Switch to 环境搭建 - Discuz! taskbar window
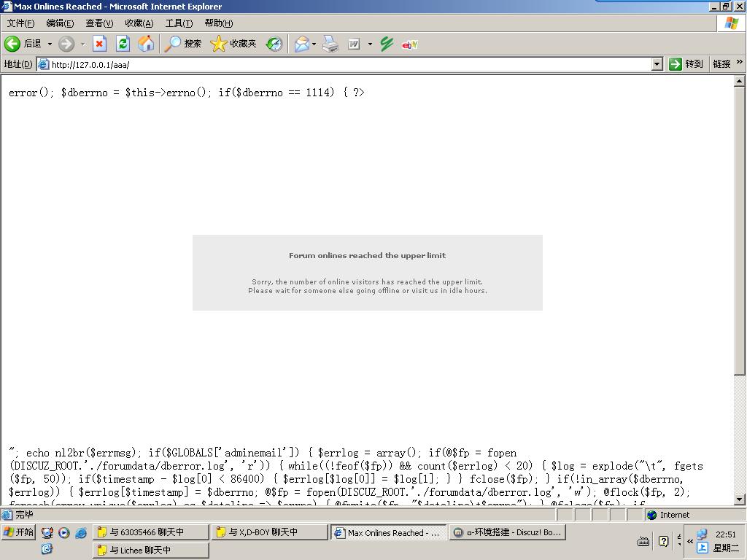This screenshot has width=747, height=560. point(508,532)
